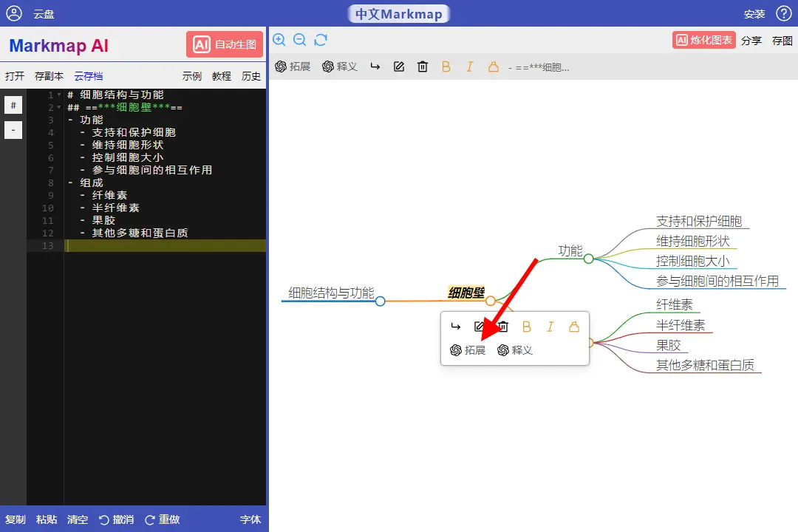The image size is (798, 532).
Task: Click the popup add-child arrow icon
Action: (455, 327)
